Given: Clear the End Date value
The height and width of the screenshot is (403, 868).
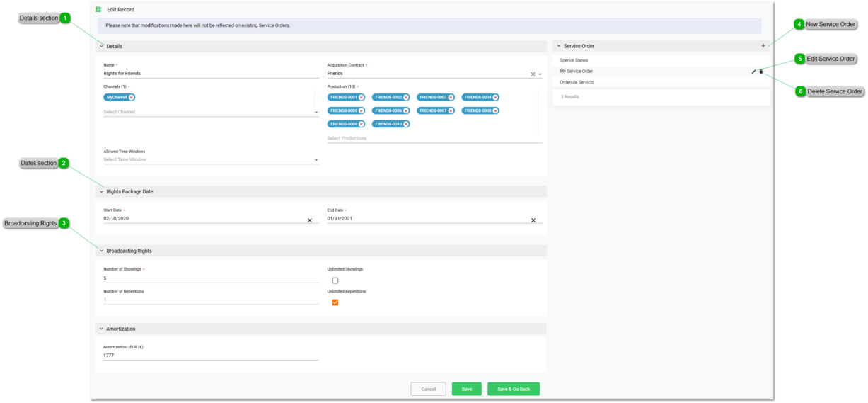Looking at the screenshot, I should 533,220.
